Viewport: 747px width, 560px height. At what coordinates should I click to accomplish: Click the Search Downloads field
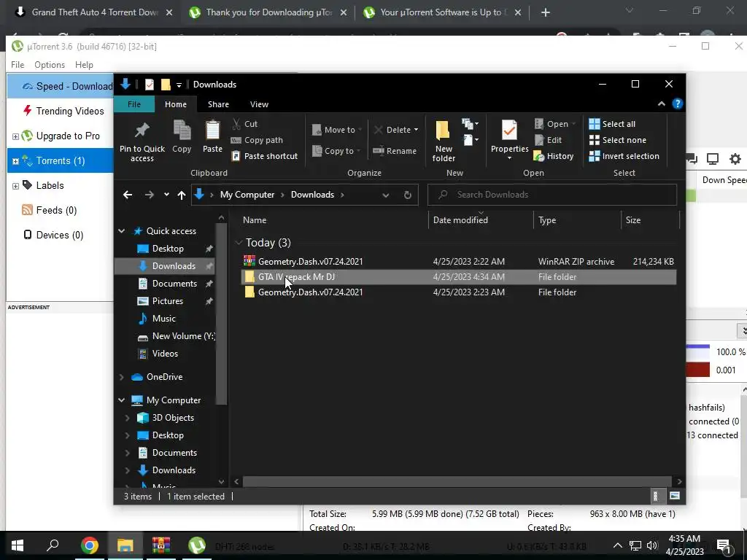click(552, 195)
